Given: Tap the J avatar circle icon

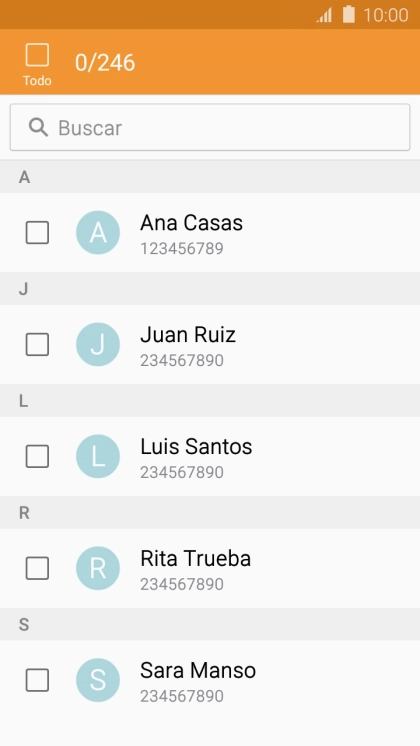Looking at the screenshot, I should coord(98,344).
